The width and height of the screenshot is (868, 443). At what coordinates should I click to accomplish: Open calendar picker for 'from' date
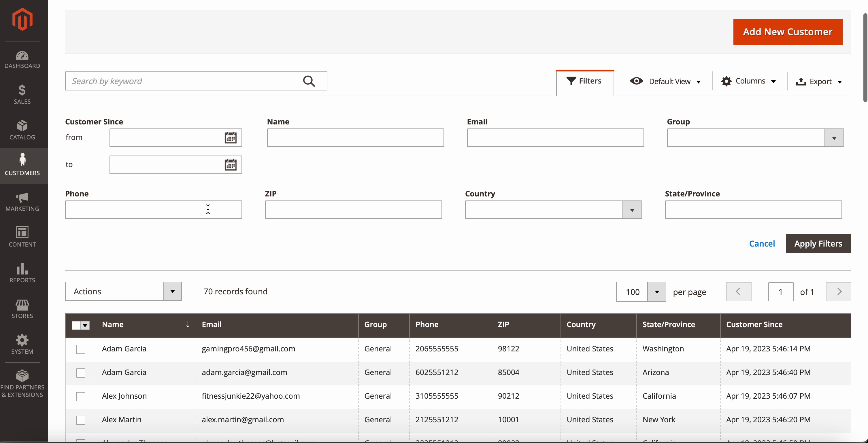click(x=231, y=138)
